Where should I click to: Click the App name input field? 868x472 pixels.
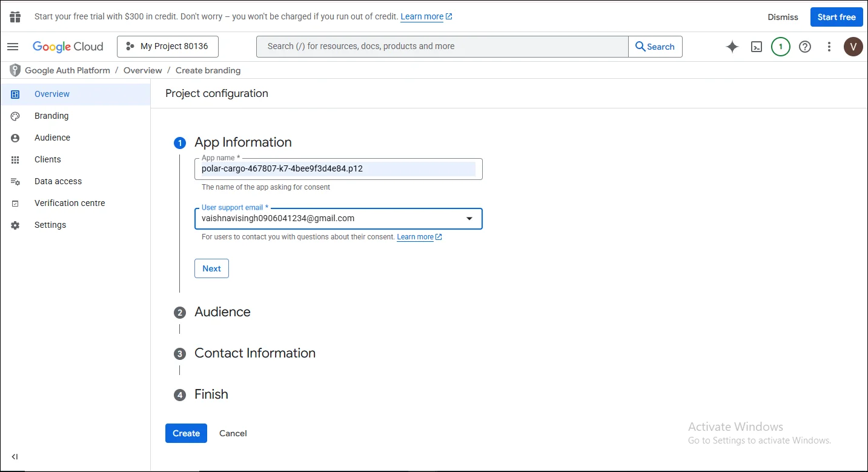point(339,169)
